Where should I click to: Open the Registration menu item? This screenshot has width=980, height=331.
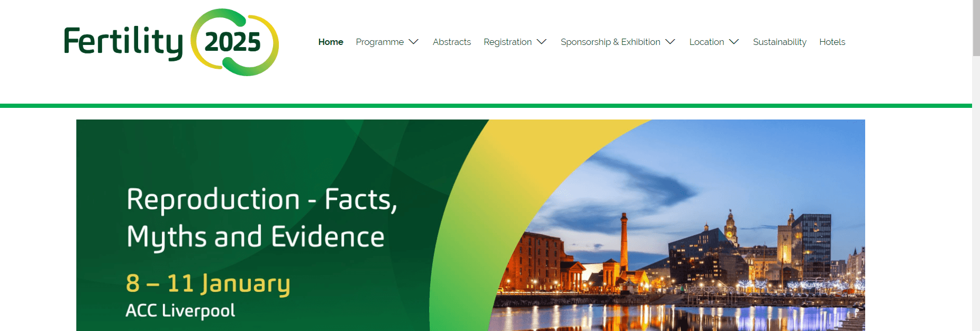507,42
